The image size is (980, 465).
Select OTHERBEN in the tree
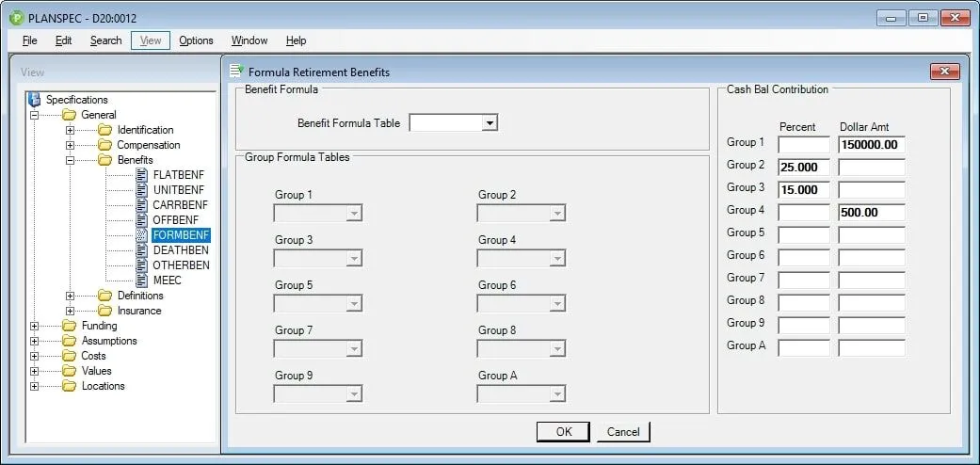point(182,265)
